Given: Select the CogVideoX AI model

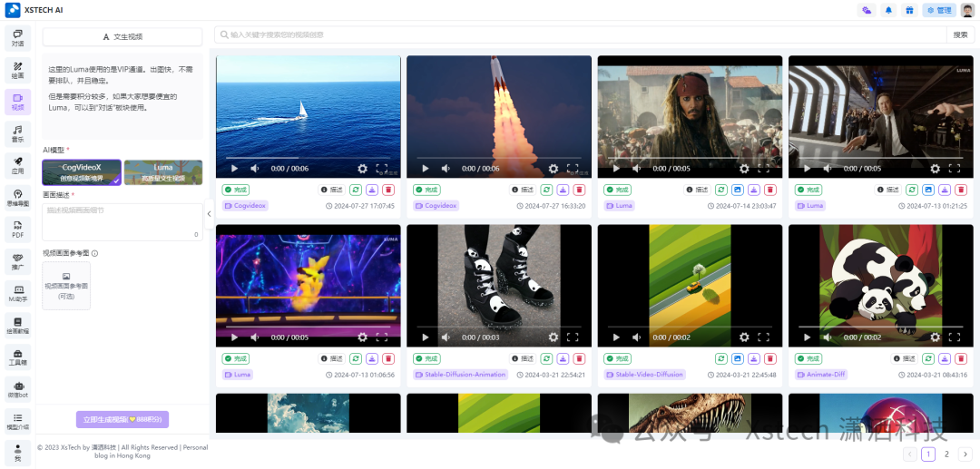Looking at the screenshot, I should pos(82,172).
